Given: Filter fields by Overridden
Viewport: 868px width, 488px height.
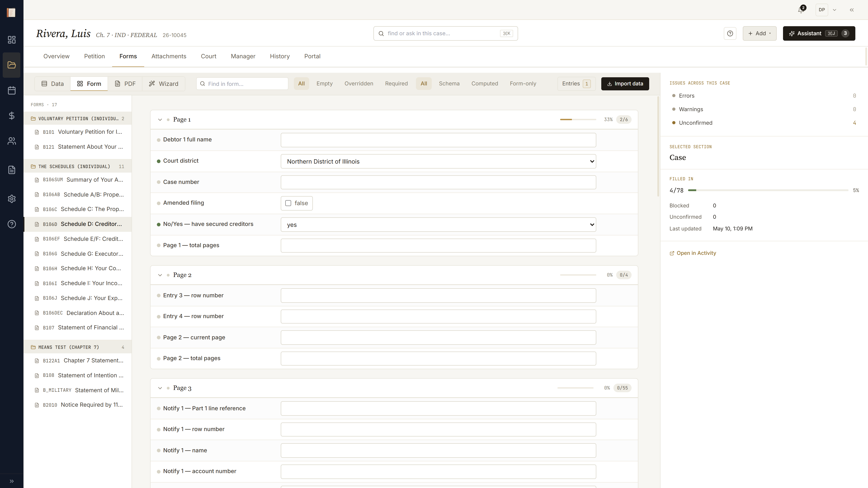Looking at the screenshot, I should point(359,84).
